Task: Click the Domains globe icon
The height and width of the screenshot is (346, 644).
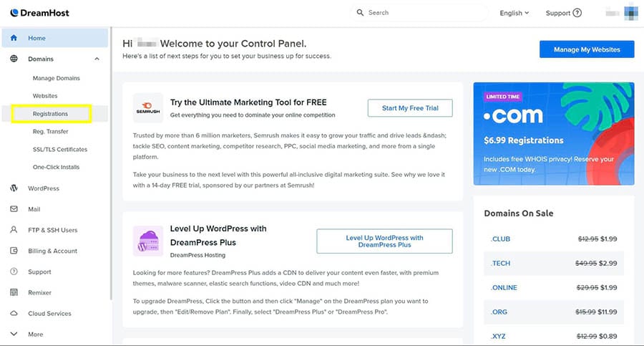Action: click(x=14, y=59)
